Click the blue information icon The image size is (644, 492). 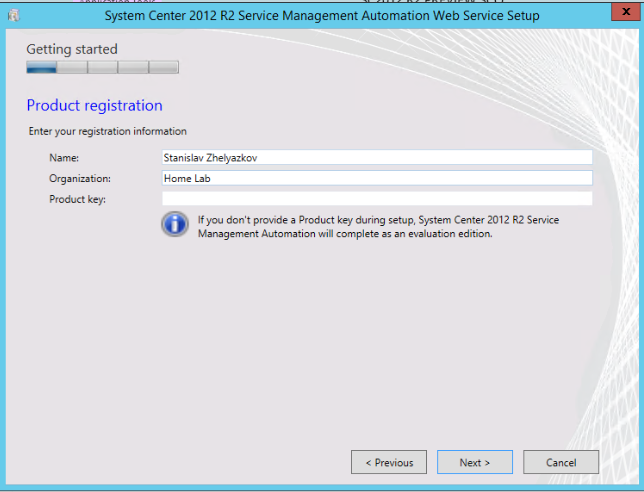click(175, 224)
